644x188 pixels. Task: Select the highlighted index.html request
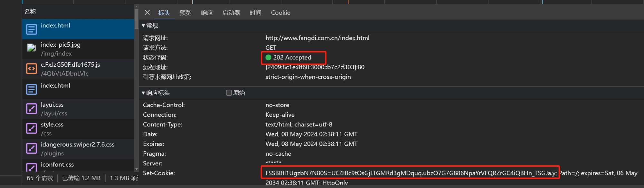pos(78,29)
